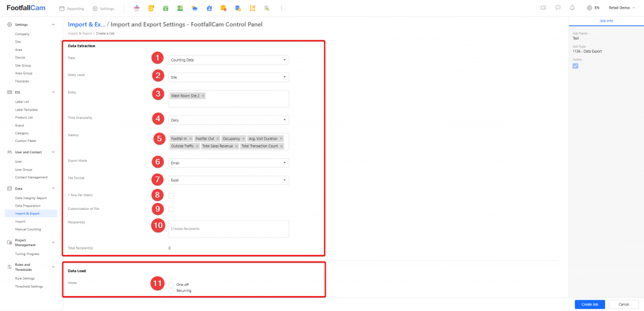This screenshot has width=644, height=311.
Task: Collapse the ESL section in sidebar
Action: pyautogui.click(x=53, y=92)
